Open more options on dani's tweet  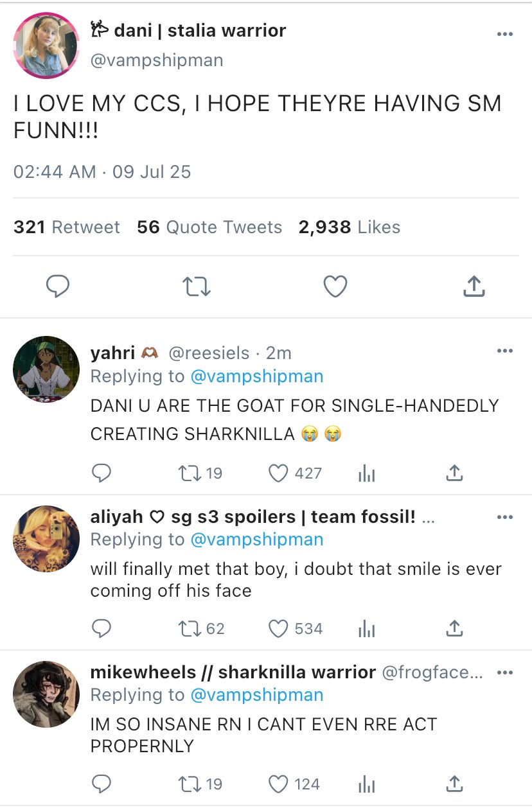(x=505, y=34)
